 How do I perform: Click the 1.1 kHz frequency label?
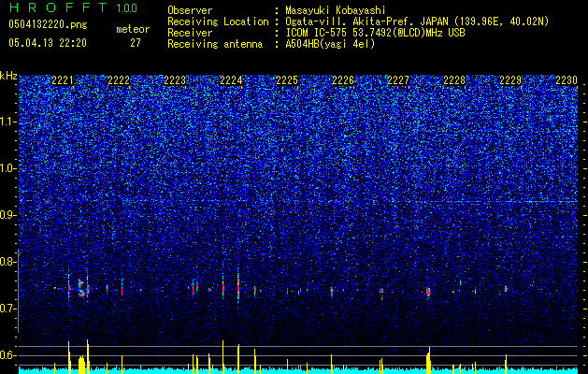point(7,122)
